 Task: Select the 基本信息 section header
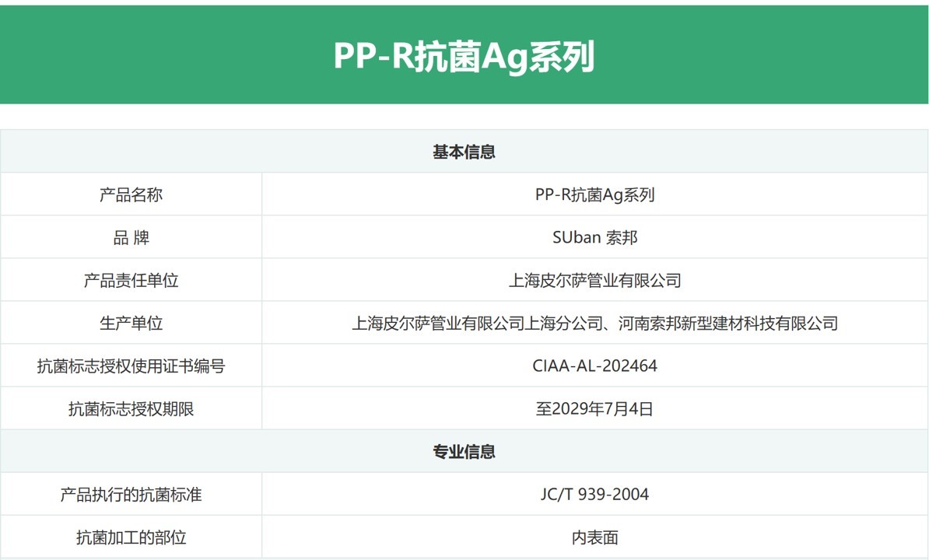tap(464, 152)
